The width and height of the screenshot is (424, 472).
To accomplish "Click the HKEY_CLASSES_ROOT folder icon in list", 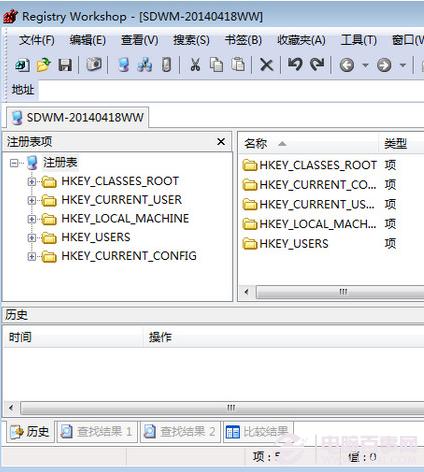I will tap(250, 165).
